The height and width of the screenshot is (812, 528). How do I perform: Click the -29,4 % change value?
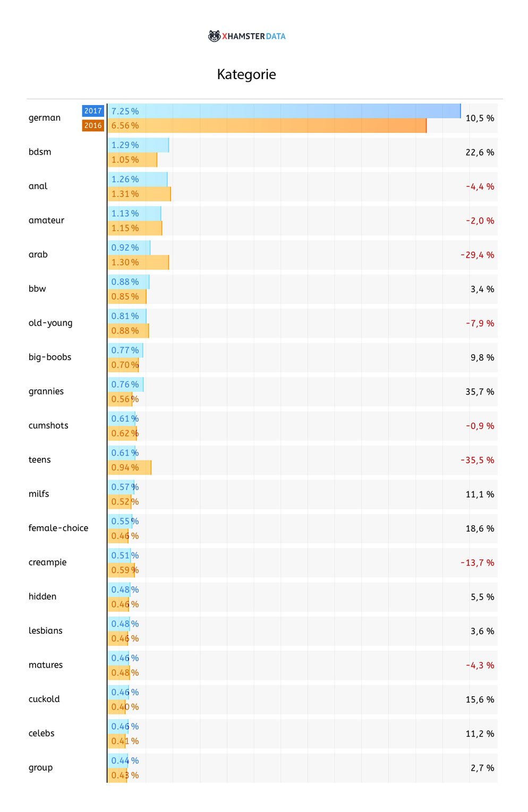pos(477,255)
